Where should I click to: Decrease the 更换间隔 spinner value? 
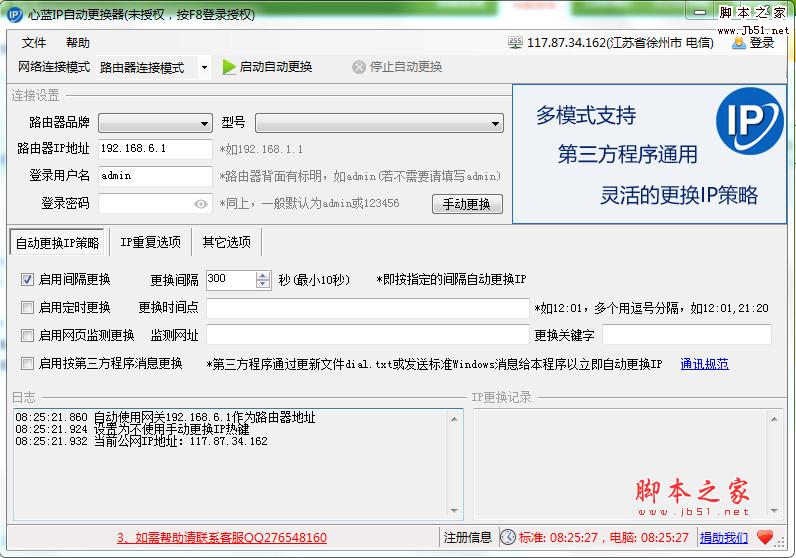point(262,284)
